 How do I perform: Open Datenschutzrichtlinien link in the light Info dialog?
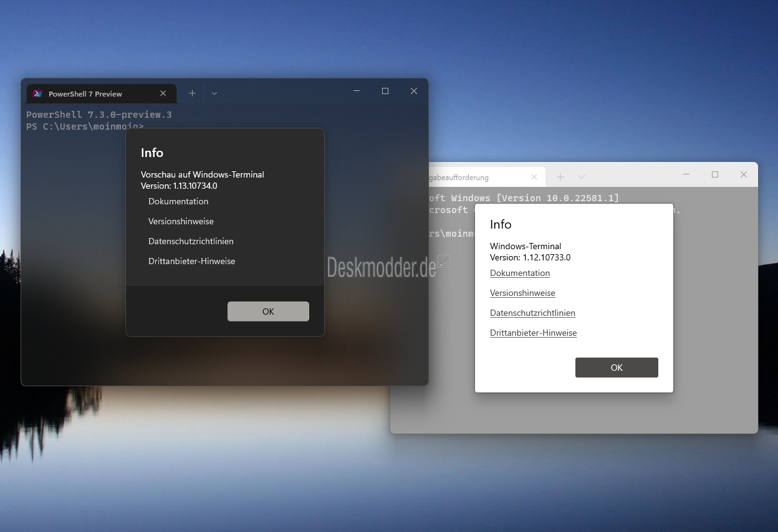(x=532, y=313)
